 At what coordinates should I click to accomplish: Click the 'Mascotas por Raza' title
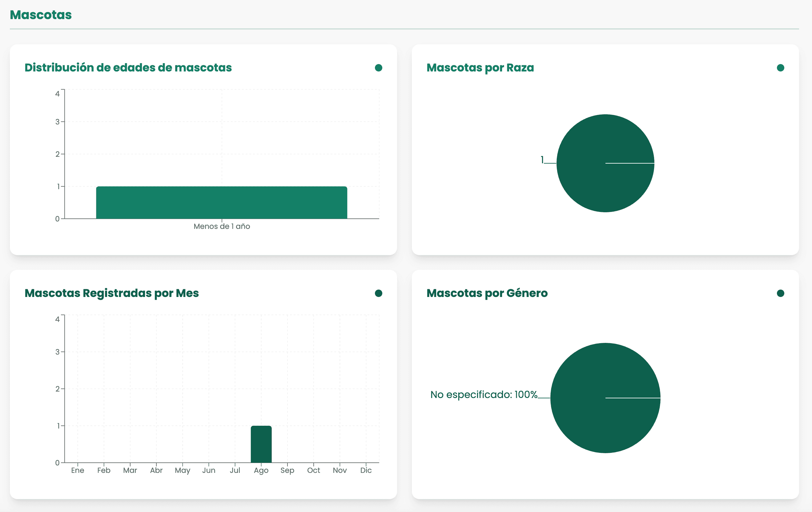[x=480, y=68]
